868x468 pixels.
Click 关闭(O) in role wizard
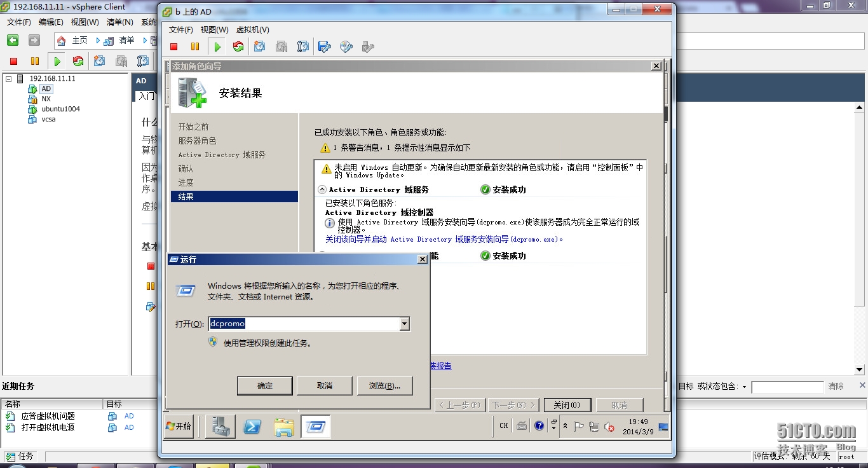click(566, 405)
